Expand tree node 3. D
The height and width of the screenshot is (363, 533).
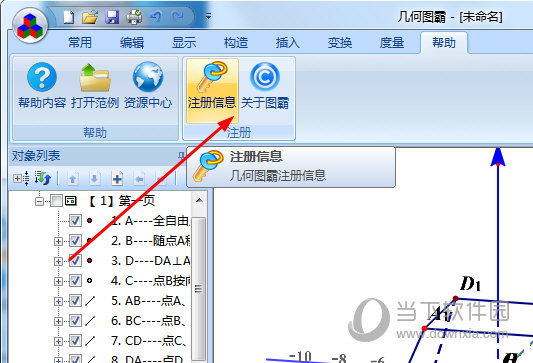point(58,261)
